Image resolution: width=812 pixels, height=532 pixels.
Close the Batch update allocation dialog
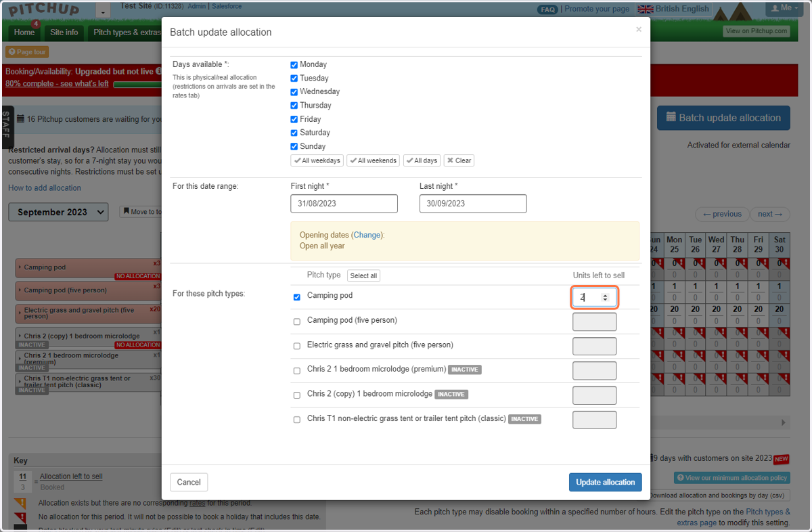point(639,30)
